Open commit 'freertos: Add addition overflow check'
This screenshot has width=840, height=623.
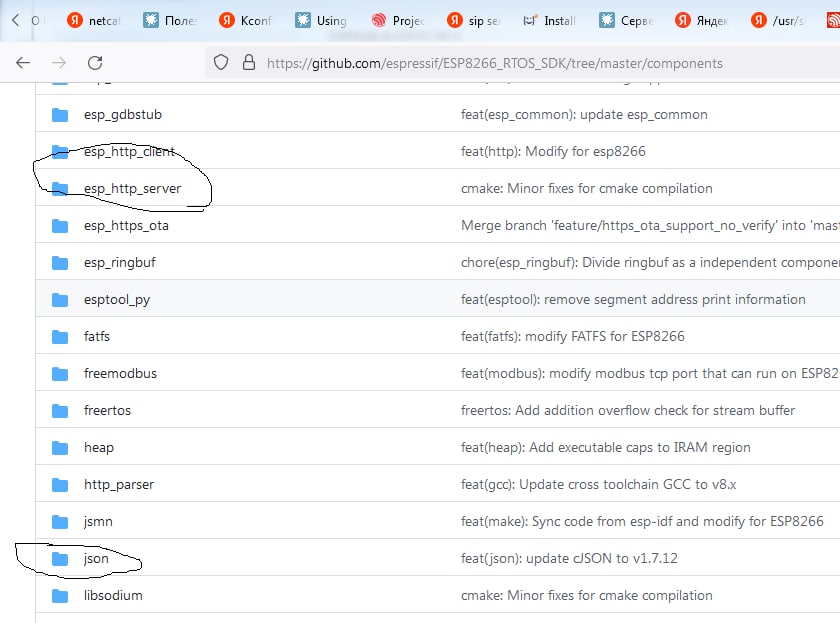pyautogui.click(x=628, y=410)
